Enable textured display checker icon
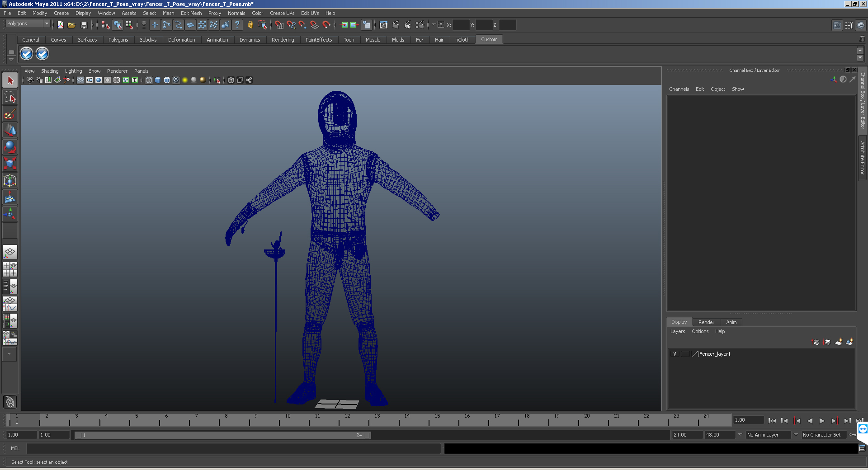 pos(176,80)
